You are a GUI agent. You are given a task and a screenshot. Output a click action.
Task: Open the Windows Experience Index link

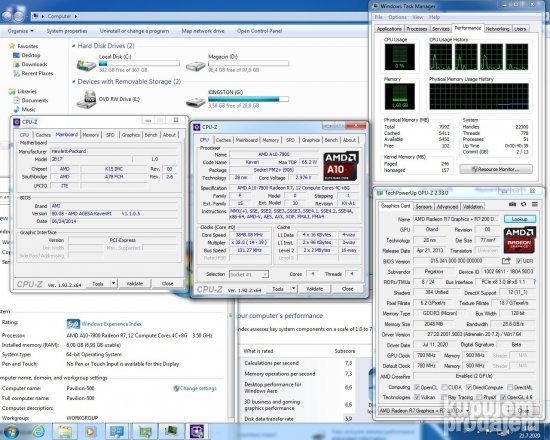(x=112, y=324)
